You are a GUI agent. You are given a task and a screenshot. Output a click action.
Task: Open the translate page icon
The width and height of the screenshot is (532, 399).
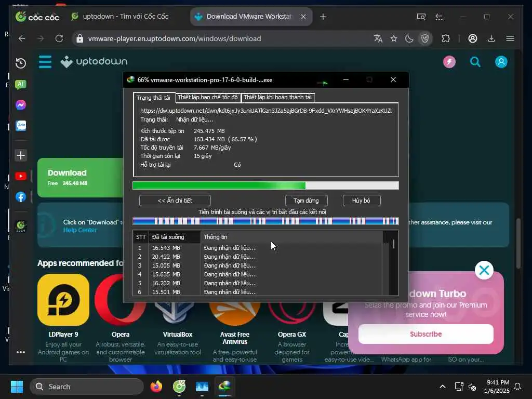378,38
